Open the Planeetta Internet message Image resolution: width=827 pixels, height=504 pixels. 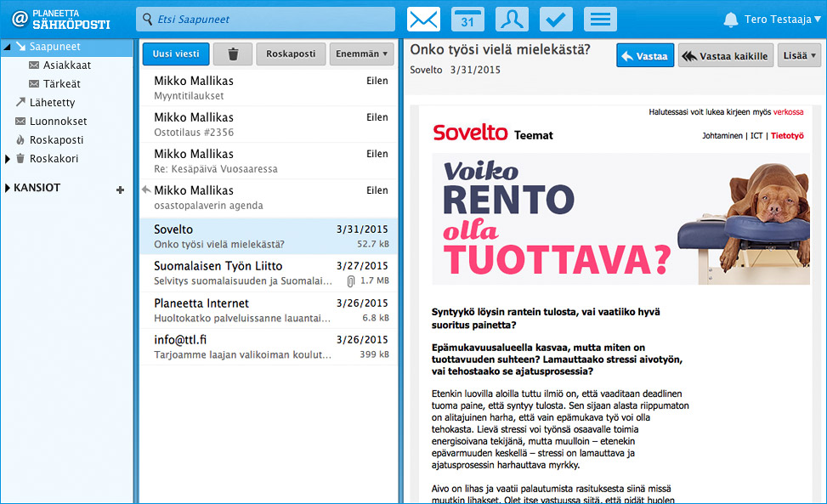(x=269, y=310)
